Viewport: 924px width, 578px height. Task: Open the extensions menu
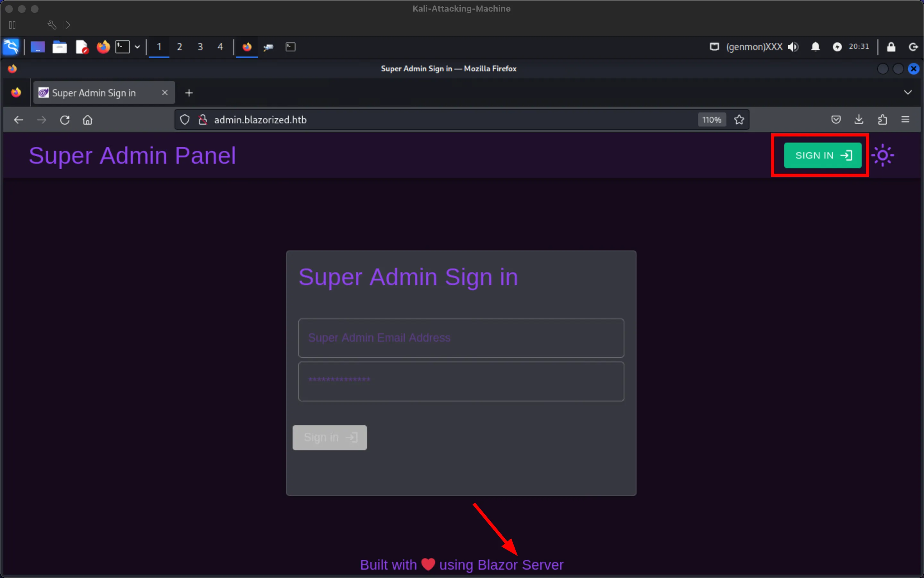coord(882,120)
